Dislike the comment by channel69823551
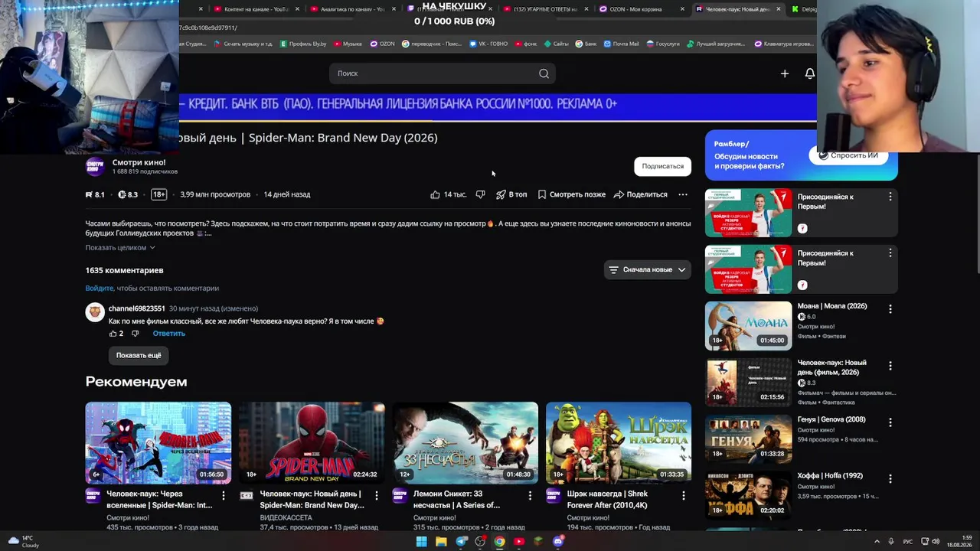Image resolution: width=980 pixels, height=551 pixels. pyautogui.click(x=135, y=334)
